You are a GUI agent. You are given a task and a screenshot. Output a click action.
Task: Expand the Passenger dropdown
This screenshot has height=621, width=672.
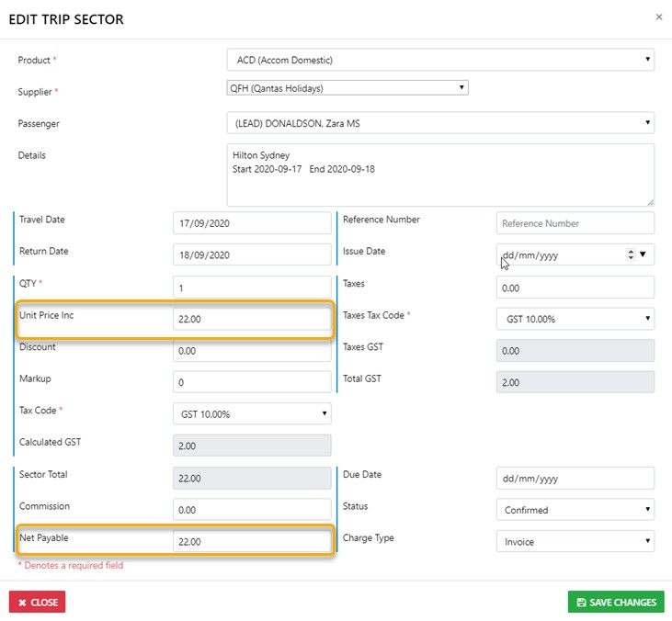click(439, 123)
